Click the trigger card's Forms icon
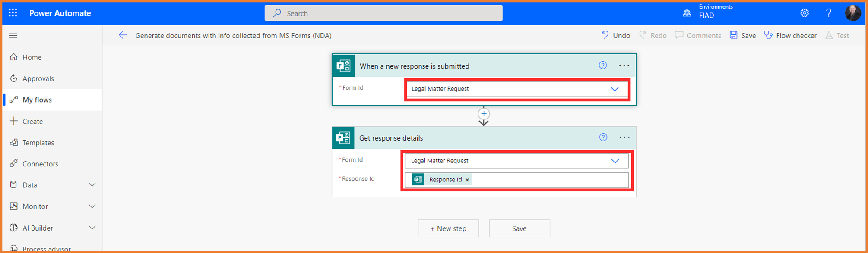This screenshot has width=868, height=253. click(343, 66)
